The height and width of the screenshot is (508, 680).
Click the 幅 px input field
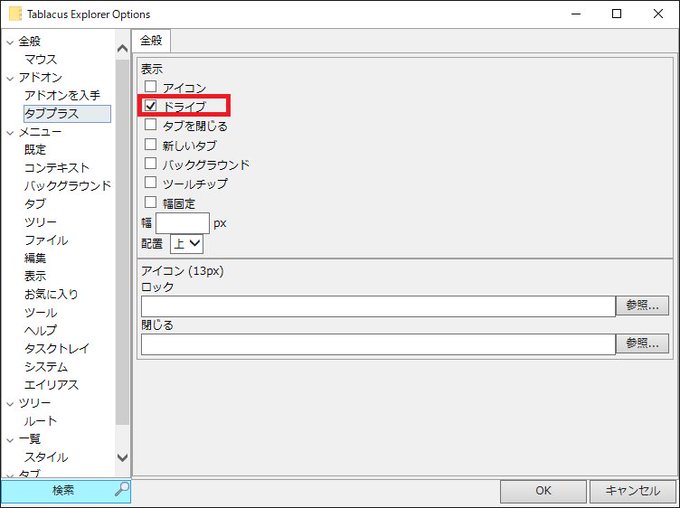(x=183, y=223)
